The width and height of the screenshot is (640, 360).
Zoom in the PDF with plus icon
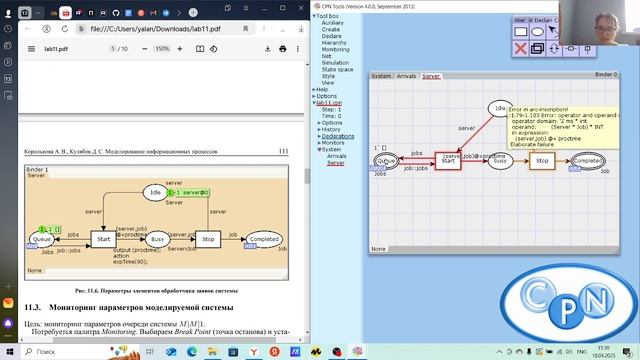point(180,49)
